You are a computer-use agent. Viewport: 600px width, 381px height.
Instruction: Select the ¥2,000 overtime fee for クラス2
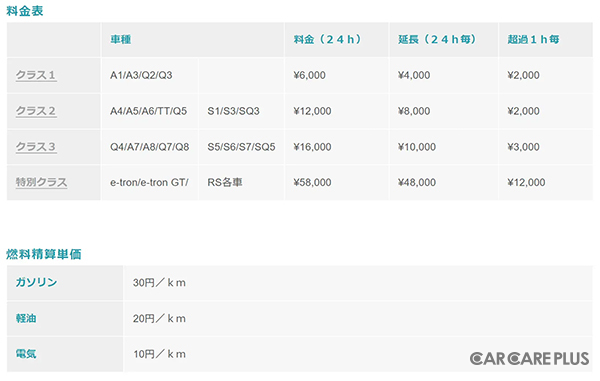tap(523, 111)
